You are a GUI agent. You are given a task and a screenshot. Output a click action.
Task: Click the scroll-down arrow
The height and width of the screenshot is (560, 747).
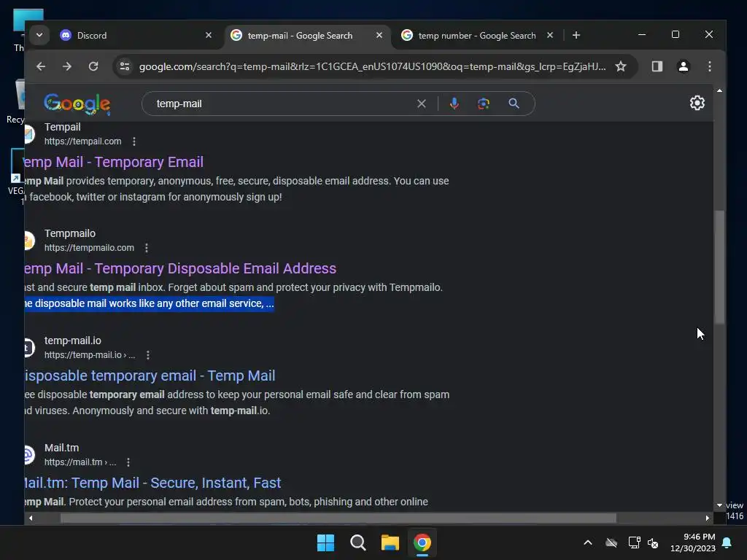click(x=719, y=505)
